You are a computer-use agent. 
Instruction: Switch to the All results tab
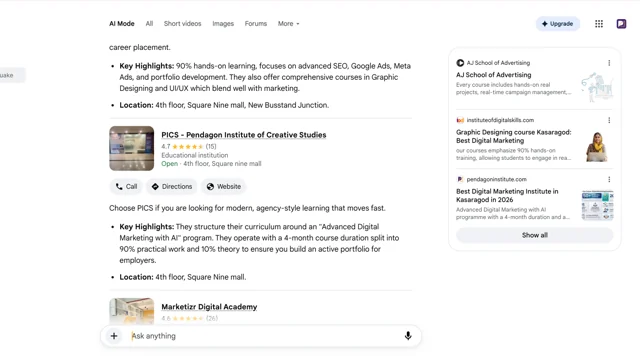[x=149, y=24]
